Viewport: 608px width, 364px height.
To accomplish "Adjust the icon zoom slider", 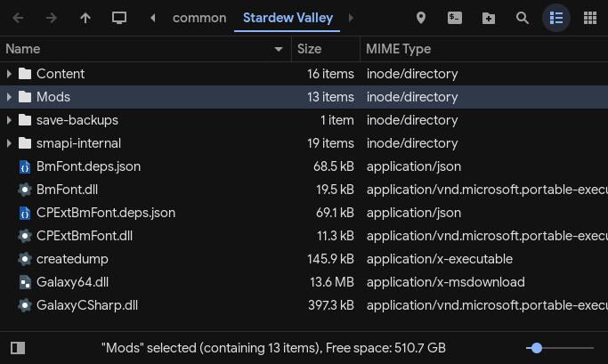I will pyautogui.click(x=536, y=348).
